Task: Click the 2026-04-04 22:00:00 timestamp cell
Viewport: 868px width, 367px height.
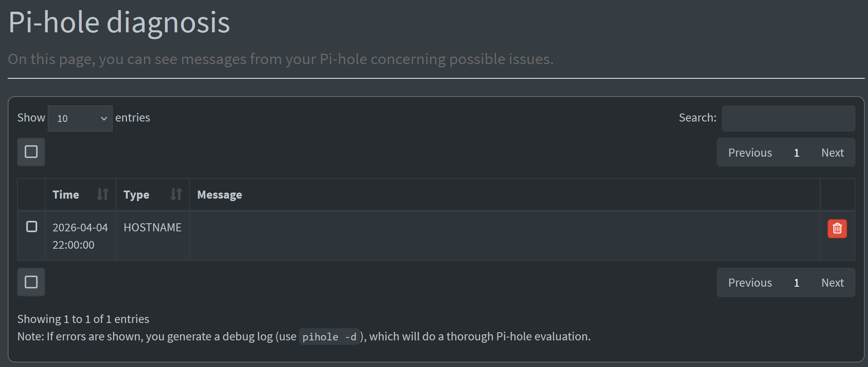Action: point(80,236)
